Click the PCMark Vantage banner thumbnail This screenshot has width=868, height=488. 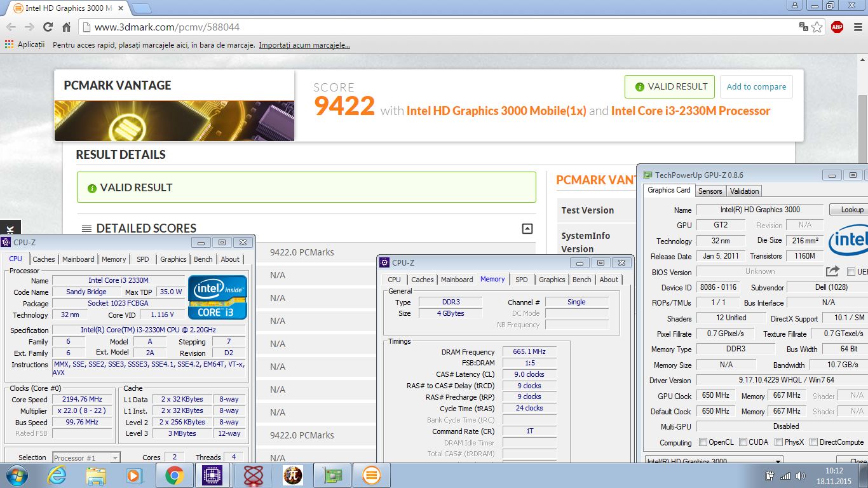[x=174, y=121]
